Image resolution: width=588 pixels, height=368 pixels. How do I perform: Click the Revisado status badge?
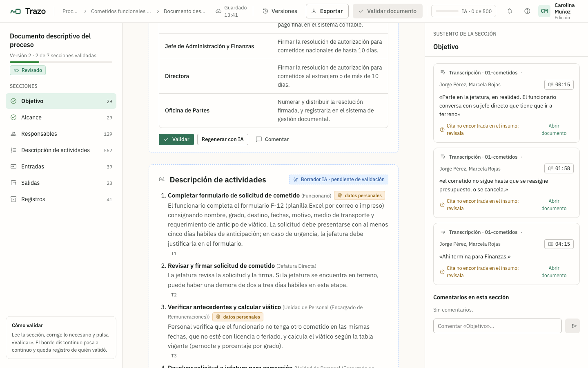coord(28,70)
